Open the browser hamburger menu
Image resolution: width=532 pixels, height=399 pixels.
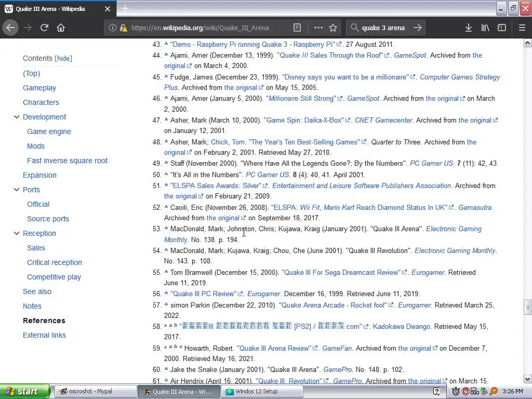[522, 28]
